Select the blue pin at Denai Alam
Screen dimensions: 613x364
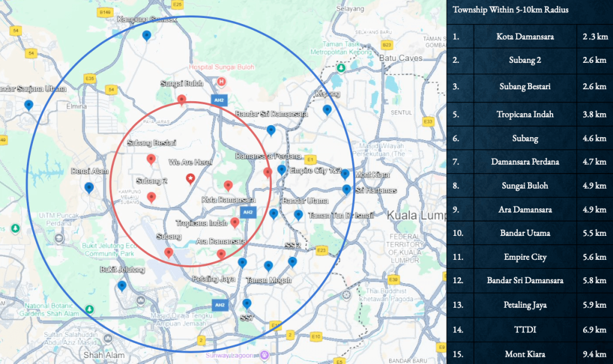[x=89, y=187]
